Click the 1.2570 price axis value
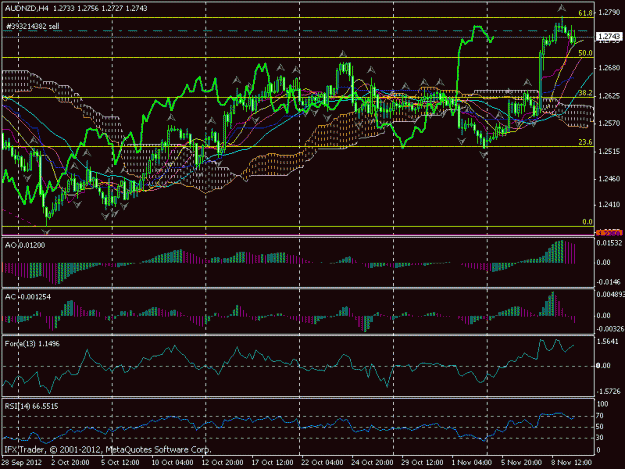 coord(609,123)
